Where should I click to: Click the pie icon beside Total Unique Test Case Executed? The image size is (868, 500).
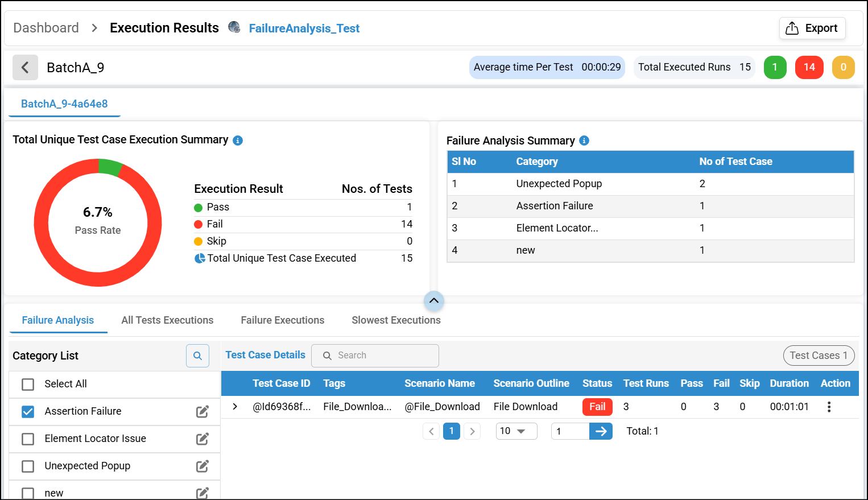(x=200, y=258)
